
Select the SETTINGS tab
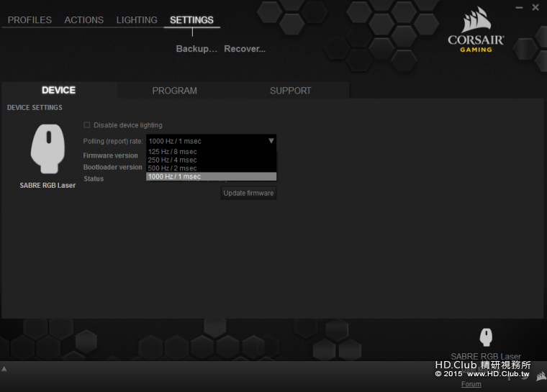191,20
